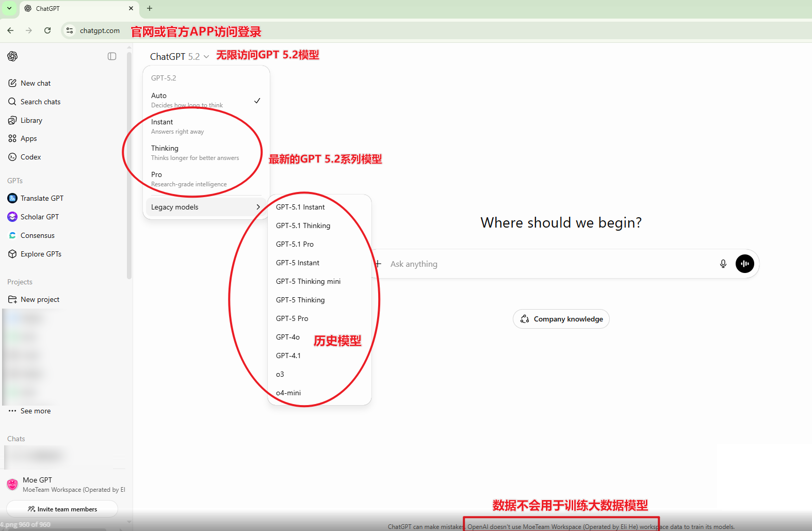Open the Library in the sidebar

click(x=31, y=120)
